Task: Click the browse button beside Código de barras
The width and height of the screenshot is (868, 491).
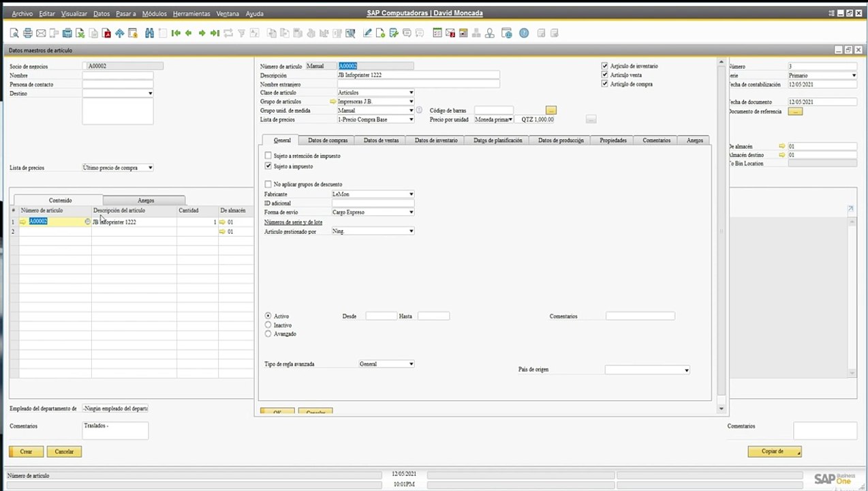Action: click(x=551, y=110)
